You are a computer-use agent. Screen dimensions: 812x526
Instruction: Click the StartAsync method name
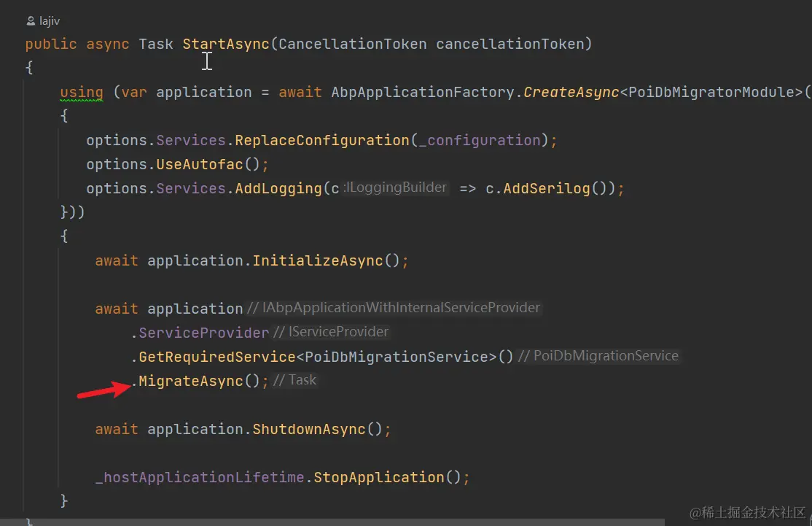tap(226, 44)
